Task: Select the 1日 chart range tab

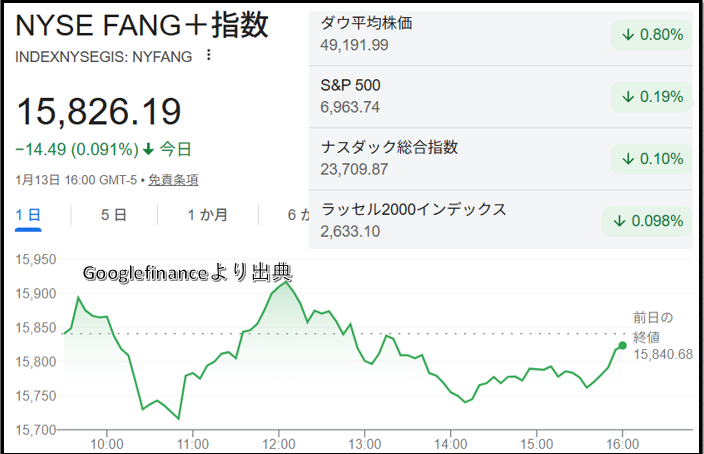Action: 28,214
